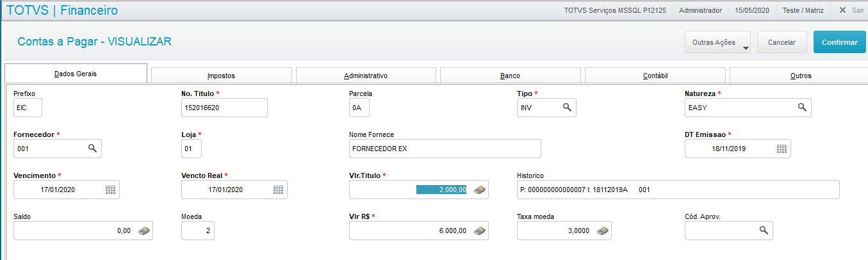This screenshot has width=868, height=260.
Task: Click the Teste / Matriz label
Action: [803, 10]
